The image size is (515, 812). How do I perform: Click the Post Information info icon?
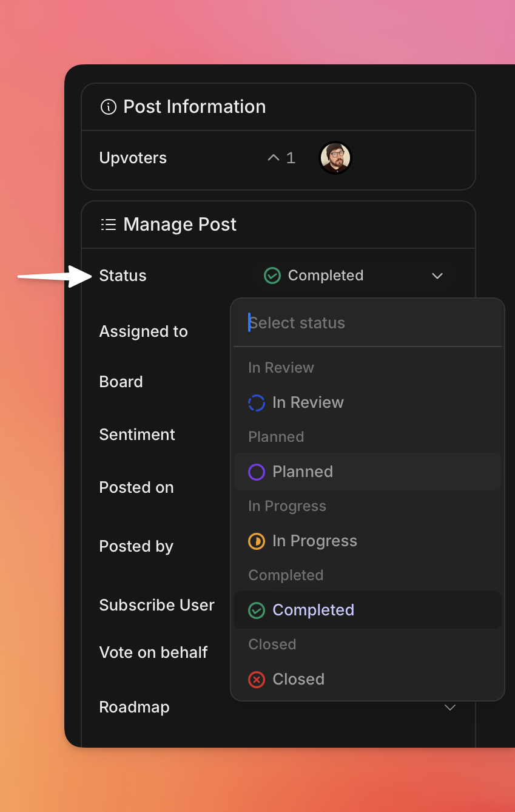tap(108, 107)
